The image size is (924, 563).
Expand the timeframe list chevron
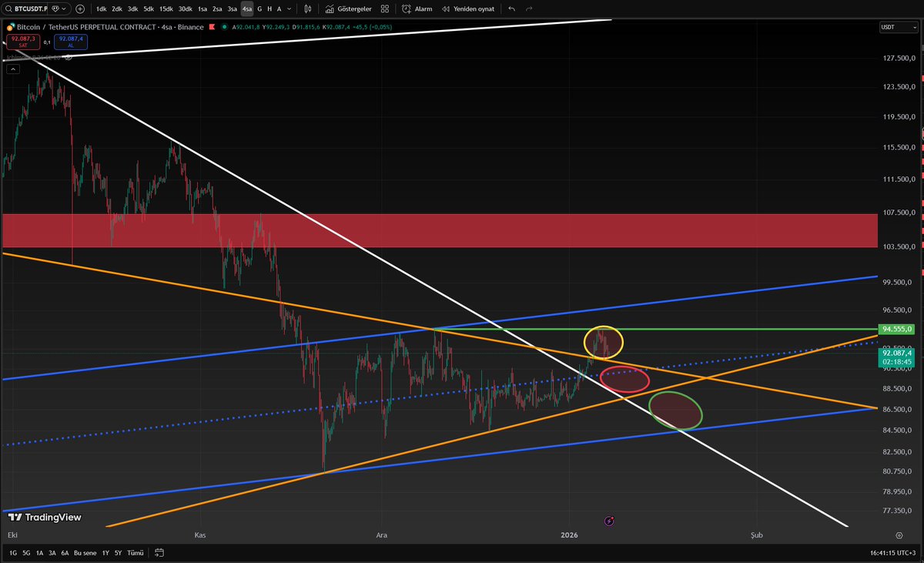pyautogui.click(x=290, y=9)
